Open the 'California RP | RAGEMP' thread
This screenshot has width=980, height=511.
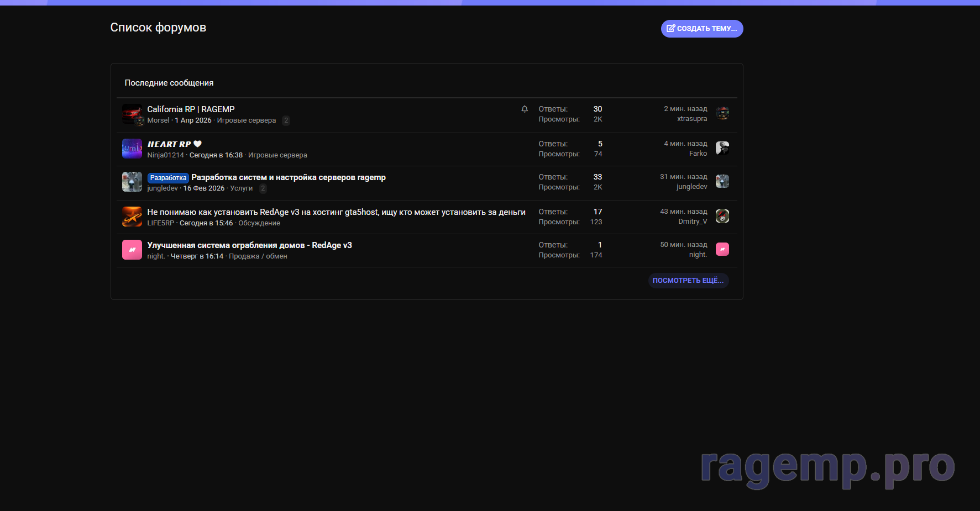click(x=191, y=109)
